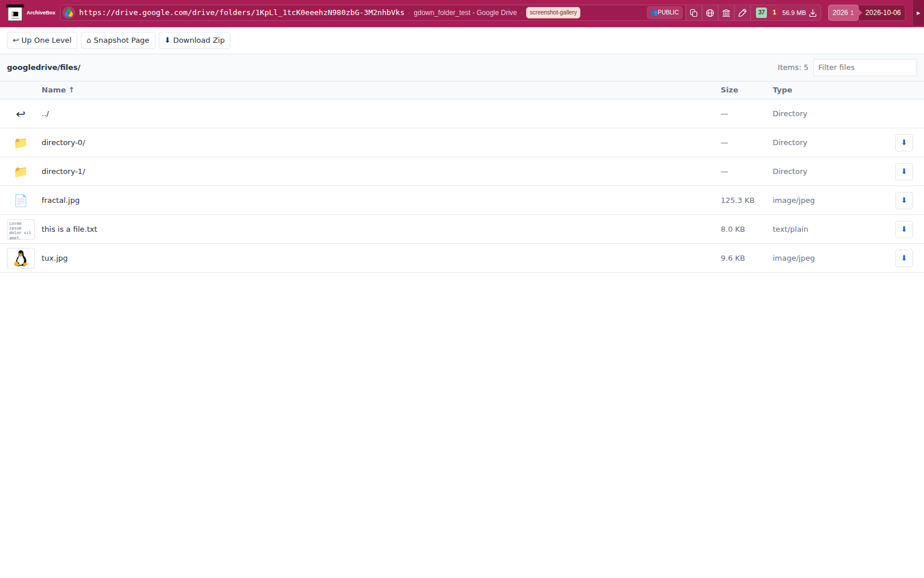
Task: Click Up One Level button
Action: (x=42, y=40)
